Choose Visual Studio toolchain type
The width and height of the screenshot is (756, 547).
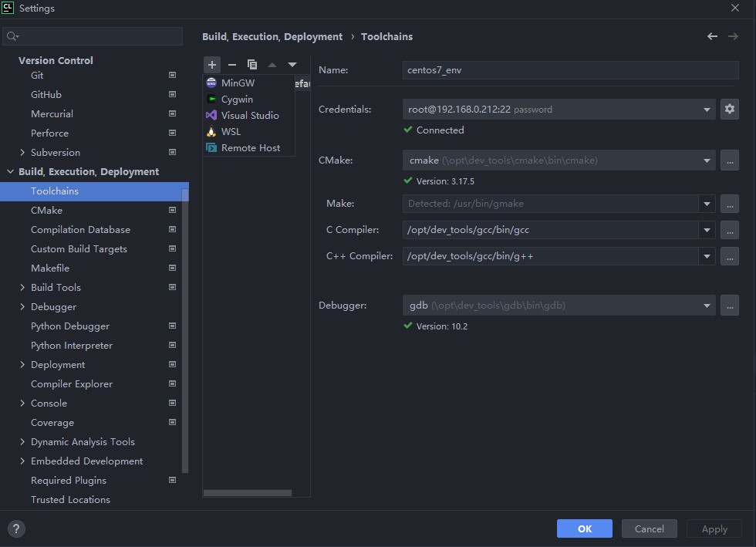click(248, 115)
